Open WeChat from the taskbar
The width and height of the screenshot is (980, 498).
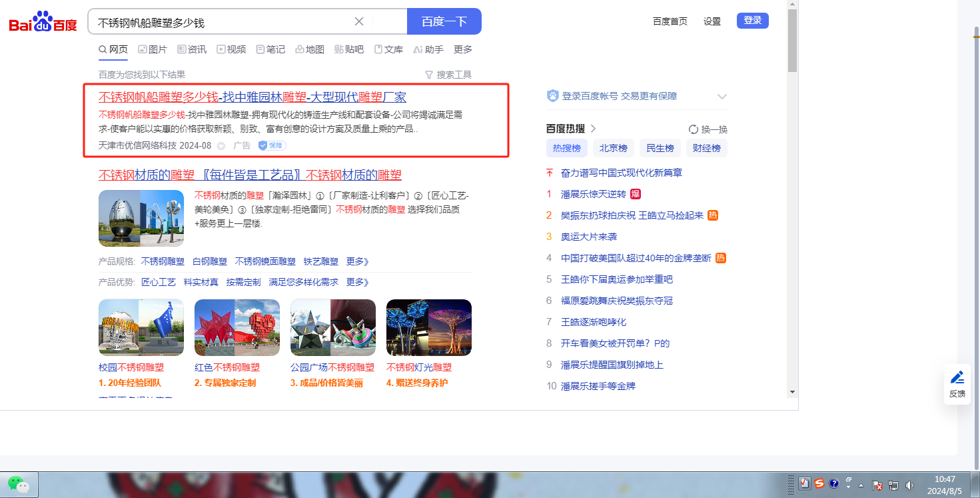click(x=19, y=485)
